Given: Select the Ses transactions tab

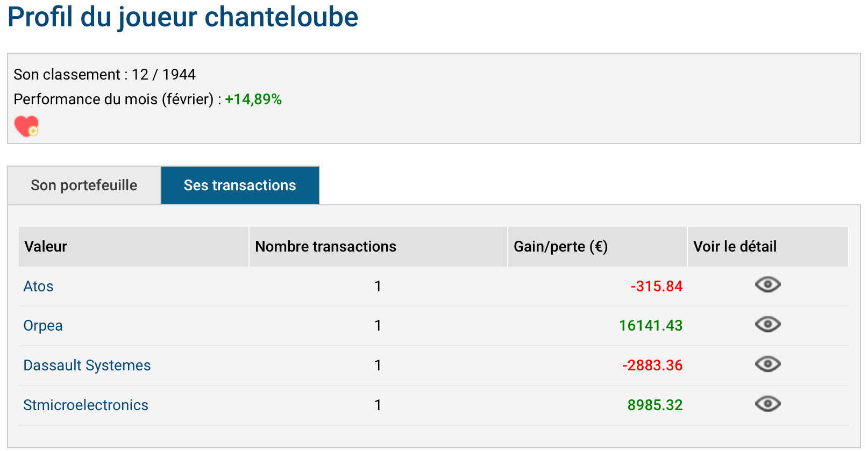Looking at the screenshot, I should 240,185.
